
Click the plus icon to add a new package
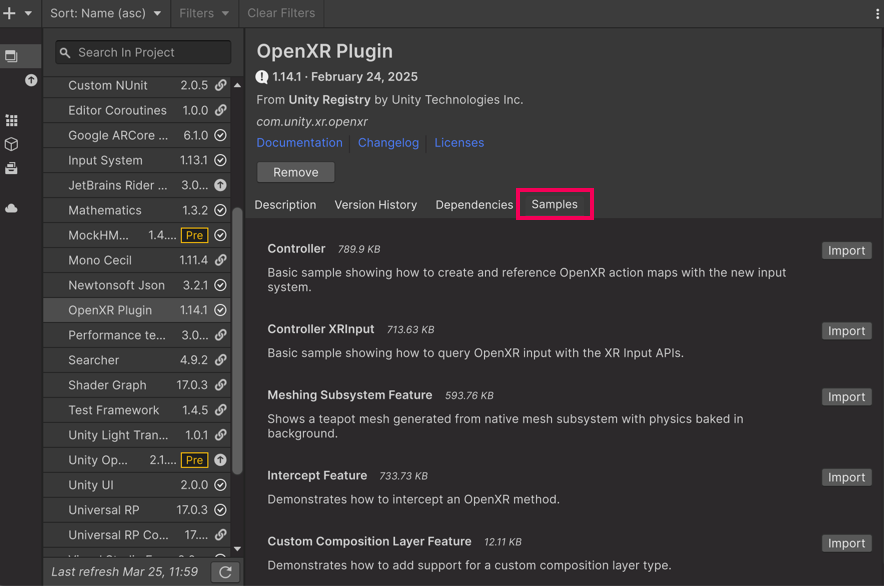(8, 13)
